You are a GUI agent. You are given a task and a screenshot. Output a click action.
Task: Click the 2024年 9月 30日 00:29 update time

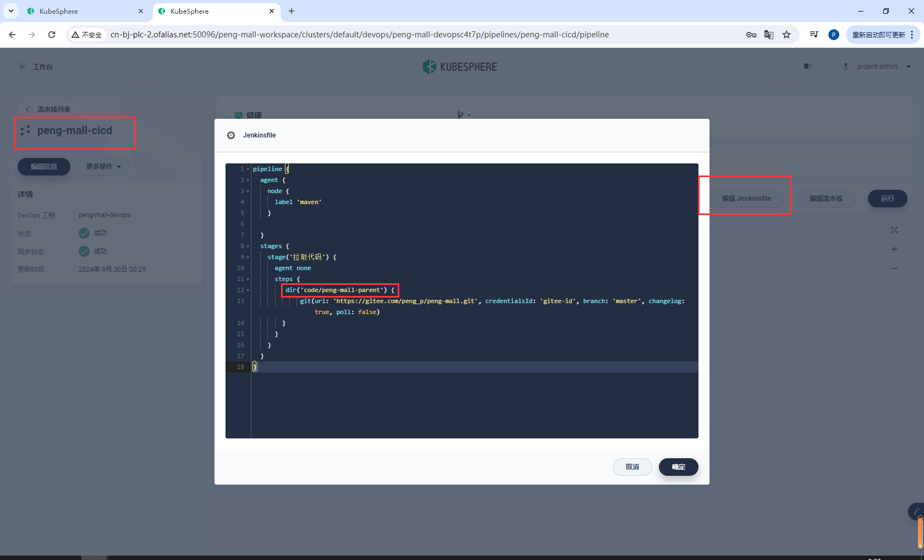click(112, 270)
